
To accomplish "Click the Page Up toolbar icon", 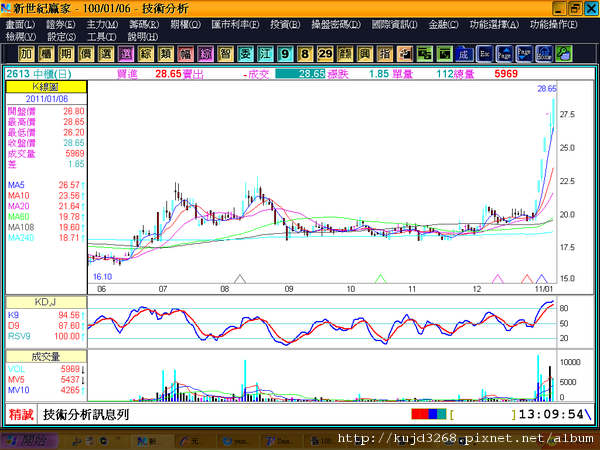I will pos(504,54).
